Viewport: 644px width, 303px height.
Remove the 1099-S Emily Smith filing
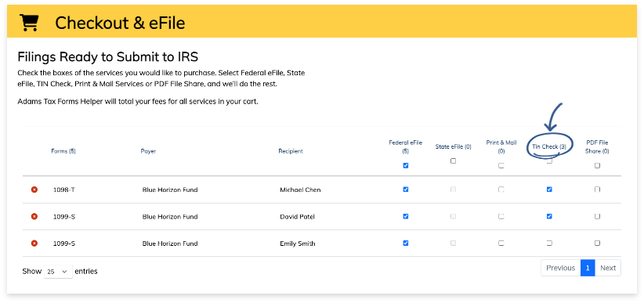pos(34,243)
